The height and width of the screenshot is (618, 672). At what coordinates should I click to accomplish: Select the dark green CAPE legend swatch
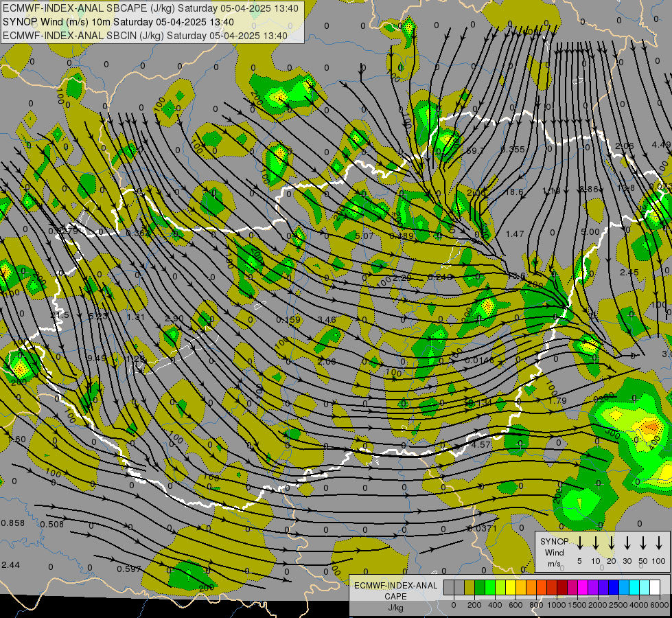tap(480, 588)
